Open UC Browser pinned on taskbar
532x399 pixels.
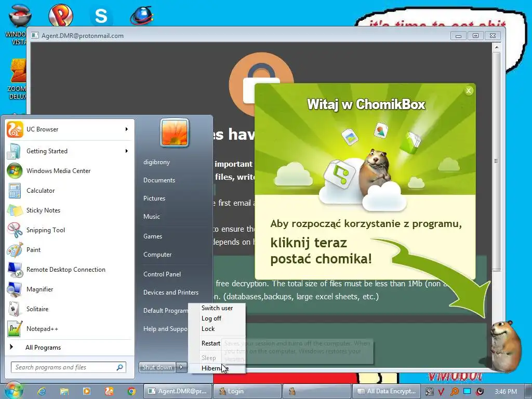(109, 391)
